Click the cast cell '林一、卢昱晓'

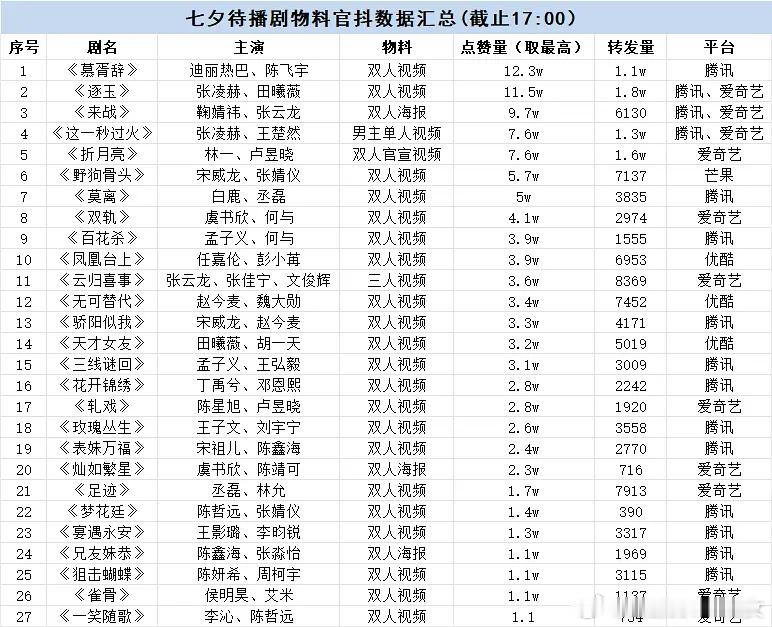pos(249,155)
